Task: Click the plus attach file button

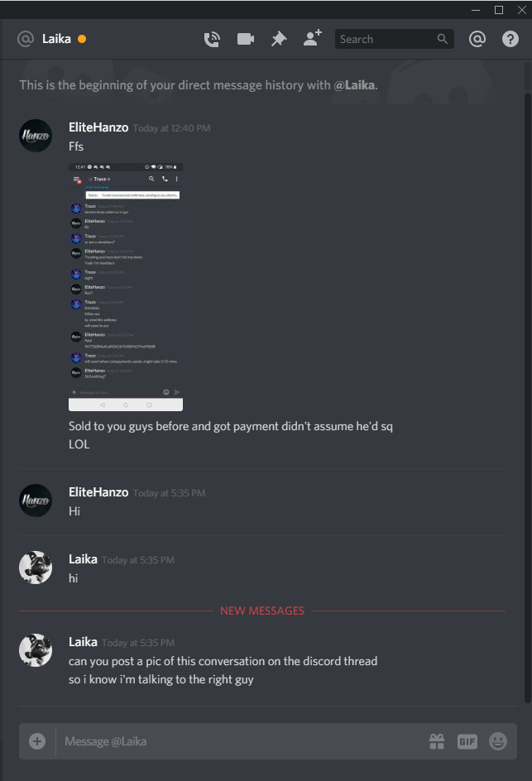Action: (x=37, y=741)
